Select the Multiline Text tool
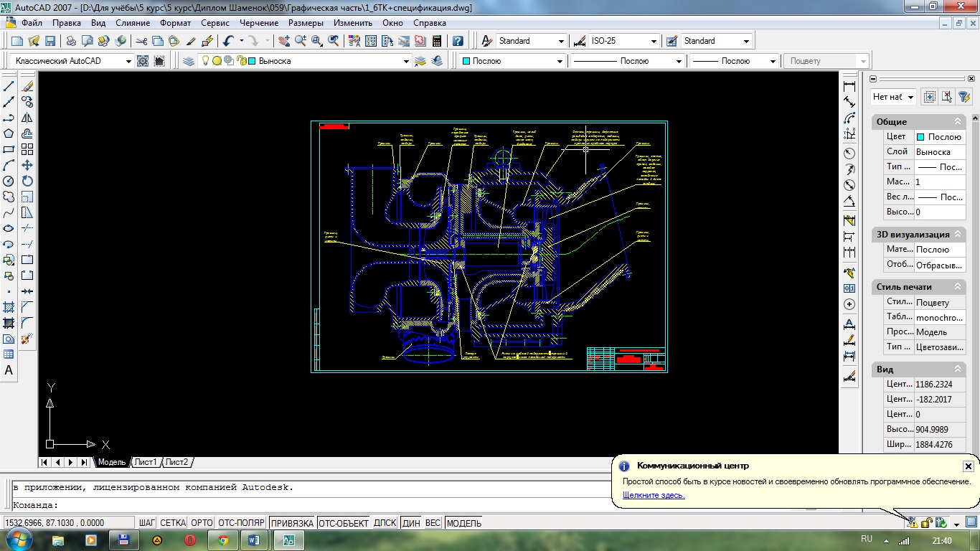This screenshot has width=980, height=551. tap(9, 370)
